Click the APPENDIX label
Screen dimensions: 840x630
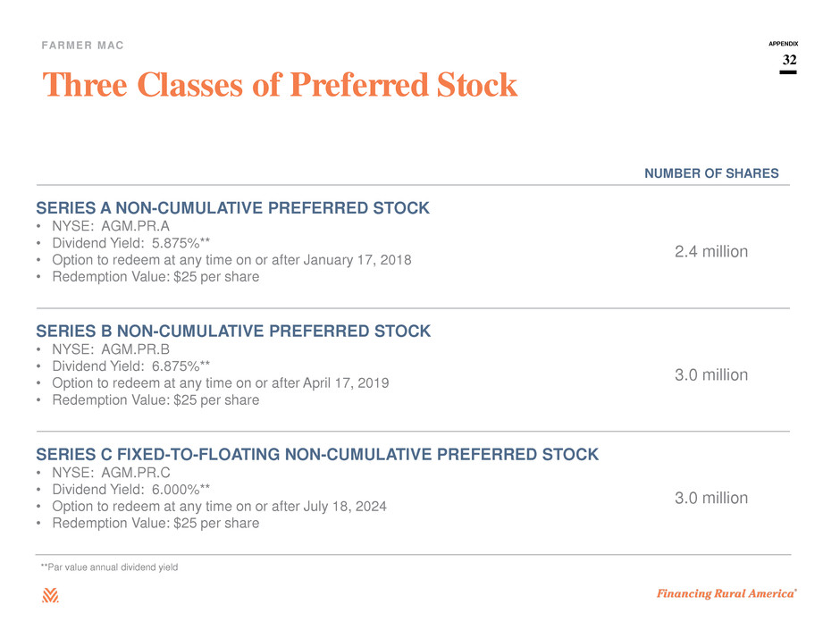[783, 44]
